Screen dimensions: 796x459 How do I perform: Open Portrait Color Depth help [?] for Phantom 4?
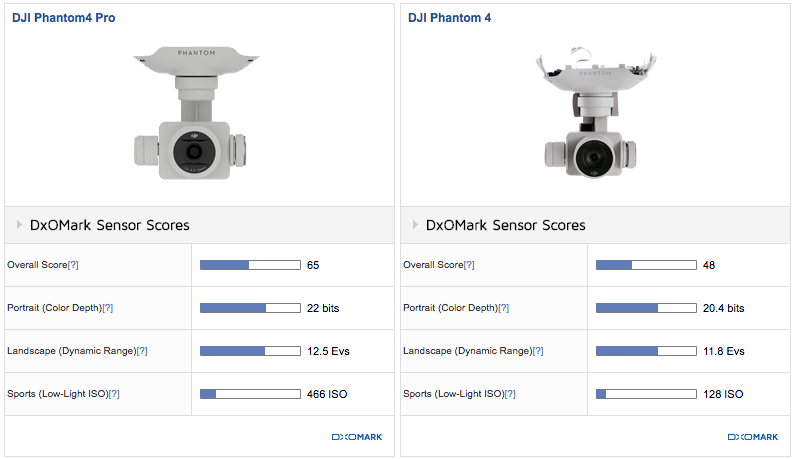tap(504, 308)
